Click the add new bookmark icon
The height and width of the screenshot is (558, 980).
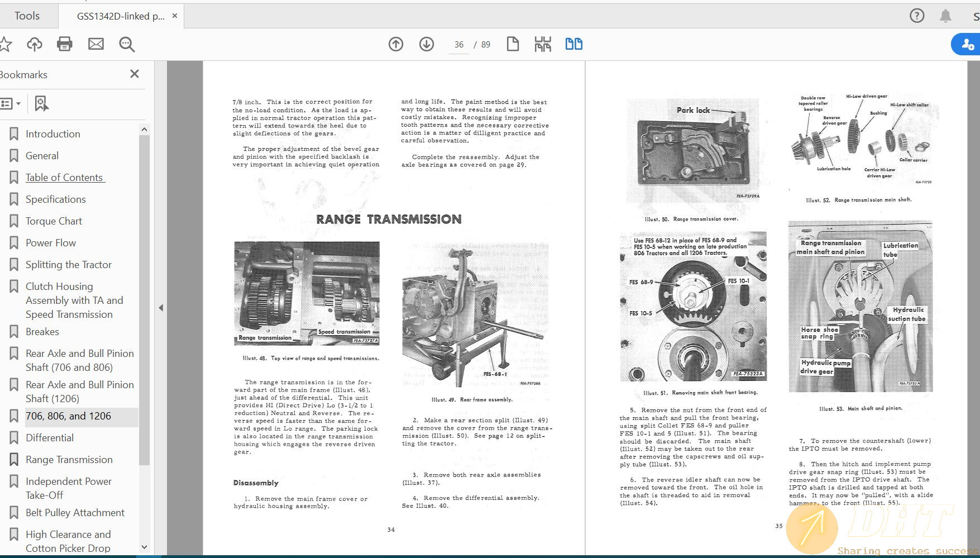(41, 103)
